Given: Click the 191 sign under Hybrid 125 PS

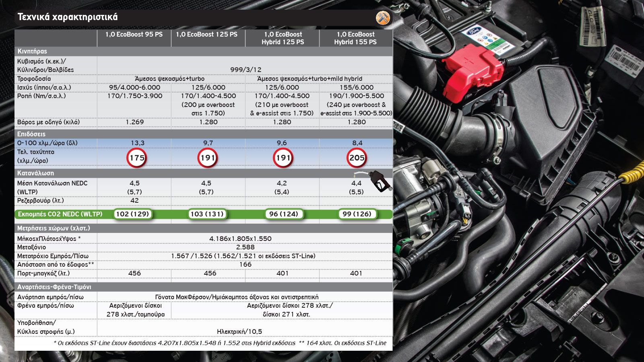Looking at the screenshot, I should [x=283, y=158].
